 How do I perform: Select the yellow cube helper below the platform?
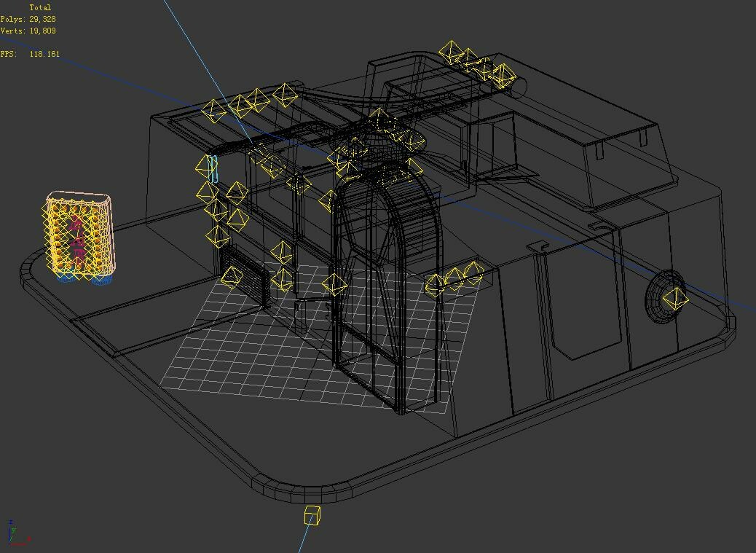[312, 515]
